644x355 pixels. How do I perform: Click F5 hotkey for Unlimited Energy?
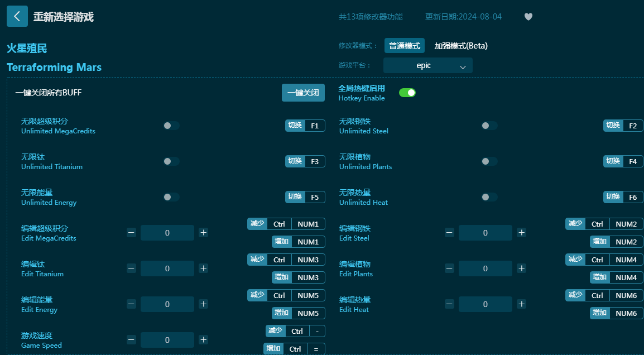click(305, 197)
